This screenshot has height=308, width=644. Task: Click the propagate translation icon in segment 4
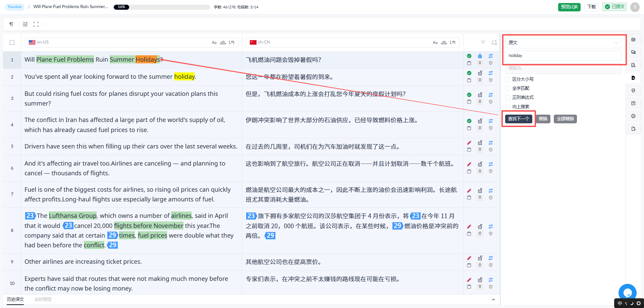tap(491, 121)
